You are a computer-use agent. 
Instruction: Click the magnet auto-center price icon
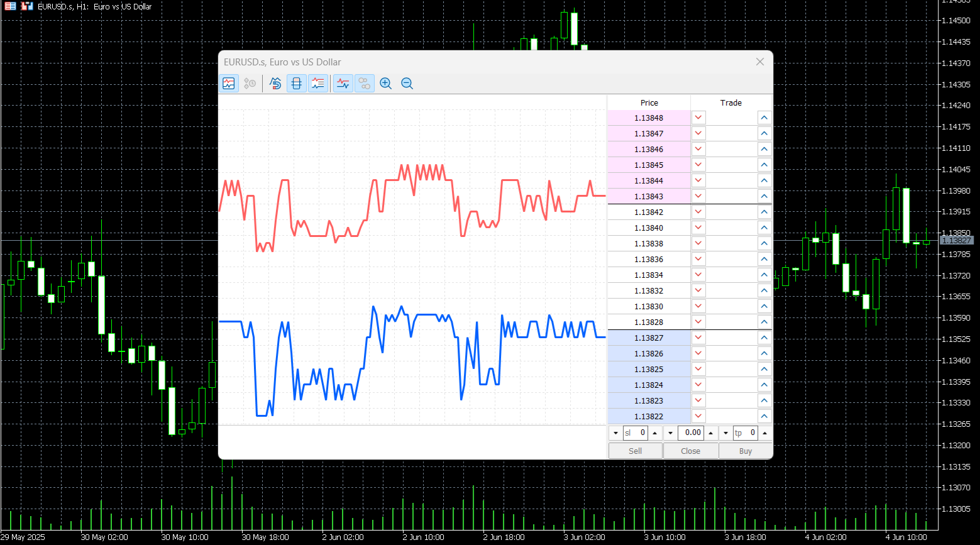click(275, 83)
